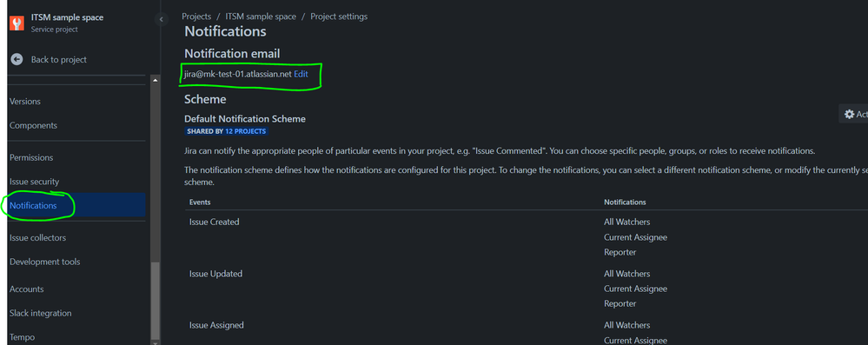Click the jira@mk-test-01.atlassian.net email text
This screenshot has height=345, width=868.
(x=238, y=74)
